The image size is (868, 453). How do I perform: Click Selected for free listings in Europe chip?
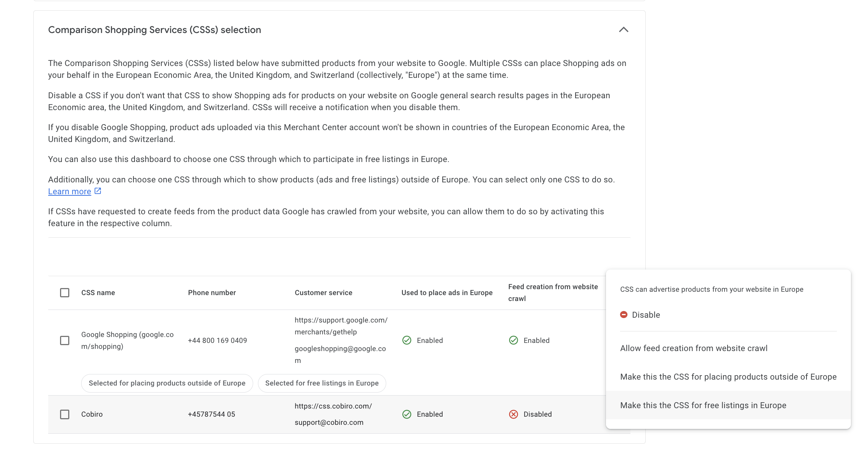pyautogui.click(x=322, y=383)
